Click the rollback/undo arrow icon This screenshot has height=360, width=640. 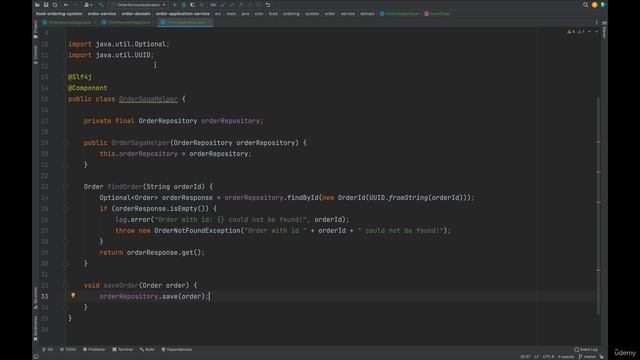[x=268, y=5]
